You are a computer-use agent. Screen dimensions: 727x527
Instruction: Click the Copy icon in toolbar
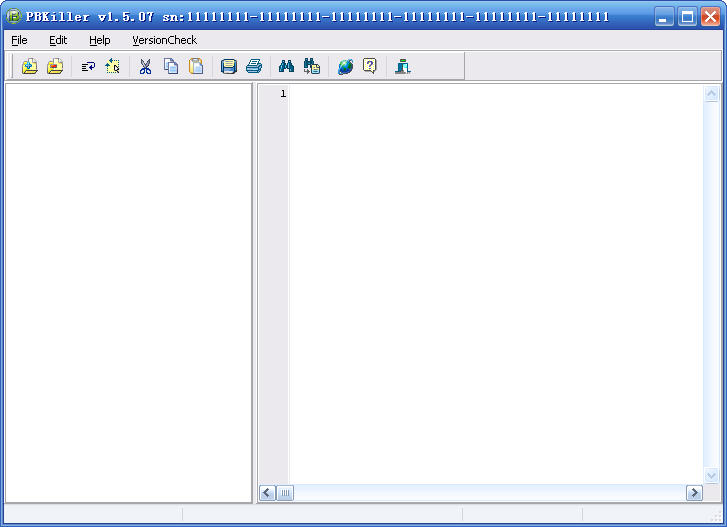(171, 66)
